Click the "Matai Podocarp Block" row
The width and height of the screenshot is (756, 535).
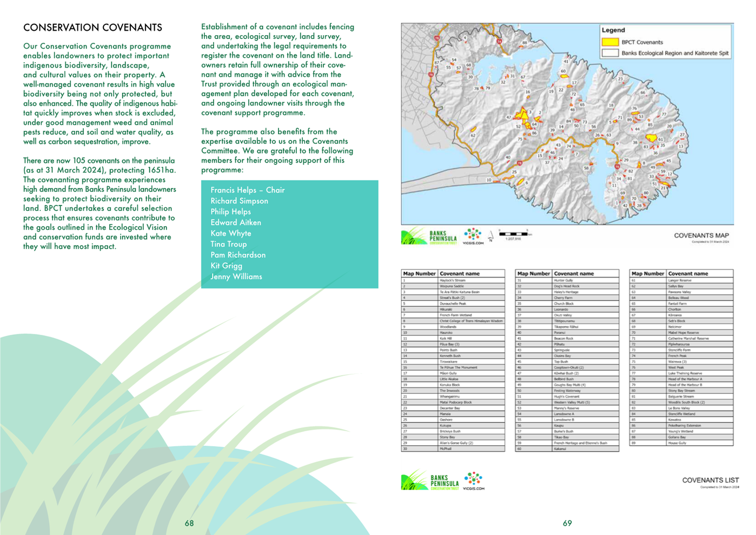tap(453, 402)
